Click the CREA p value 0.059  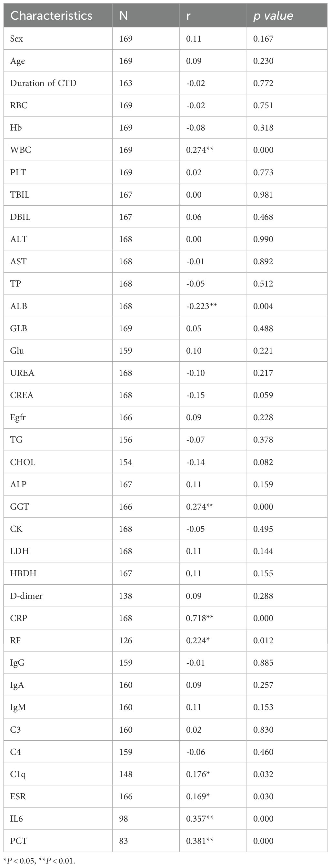point(263,395)
